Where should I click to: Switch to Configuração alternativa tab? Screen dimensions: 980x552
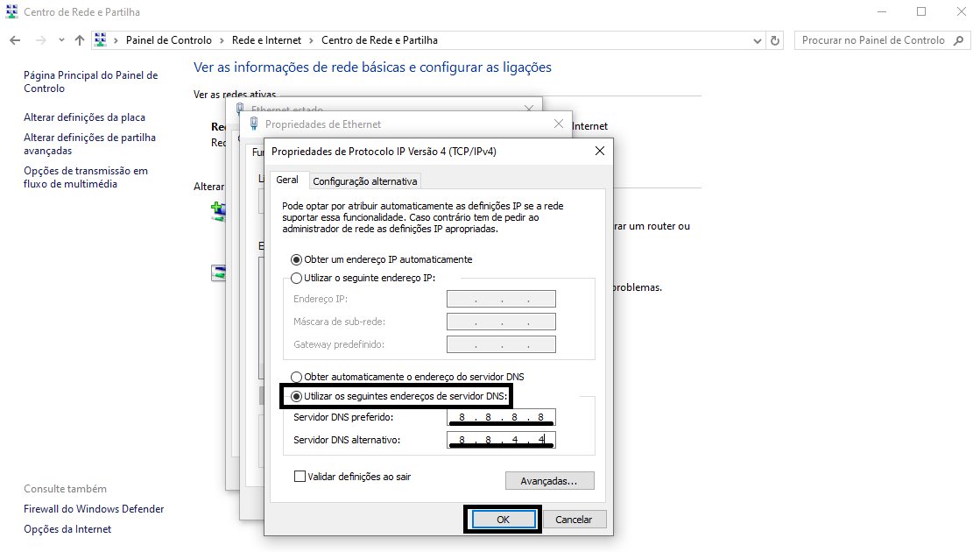click(x=365, y=181)
